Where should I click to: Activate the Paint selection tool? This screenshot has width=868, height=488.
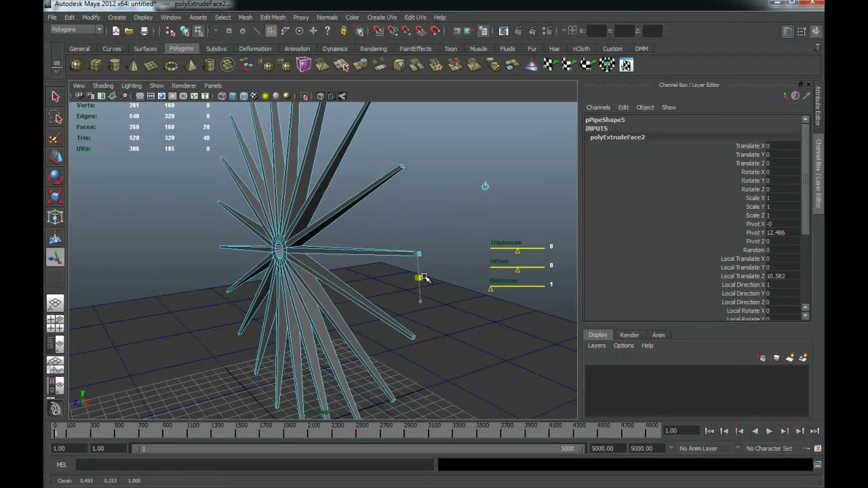(x=56, y=138)
